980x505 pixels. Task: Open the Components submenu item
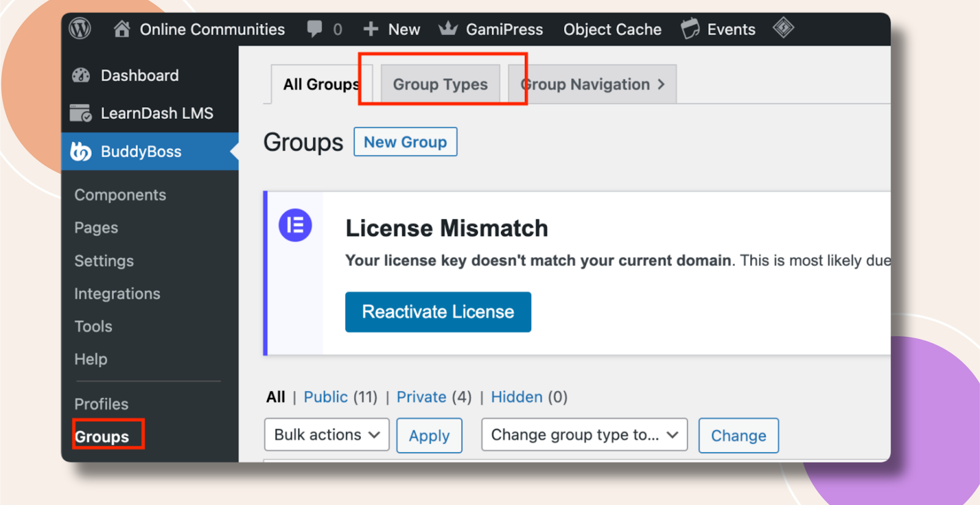[x=120, y=195]
